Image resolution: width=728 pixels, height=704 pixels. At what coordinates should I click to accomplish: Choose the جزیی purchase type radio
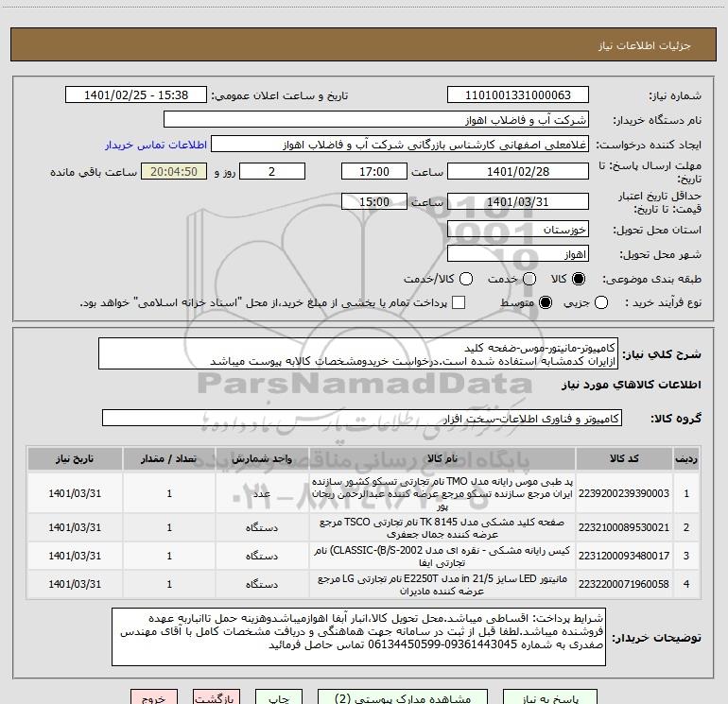point(601,303)
